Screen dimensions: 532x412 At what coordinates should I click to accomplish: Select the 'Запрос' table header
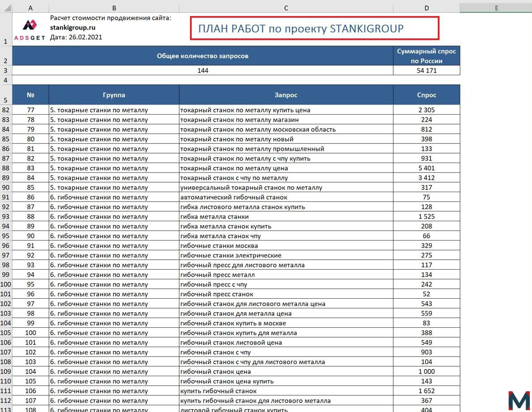[x=286, y=94]
